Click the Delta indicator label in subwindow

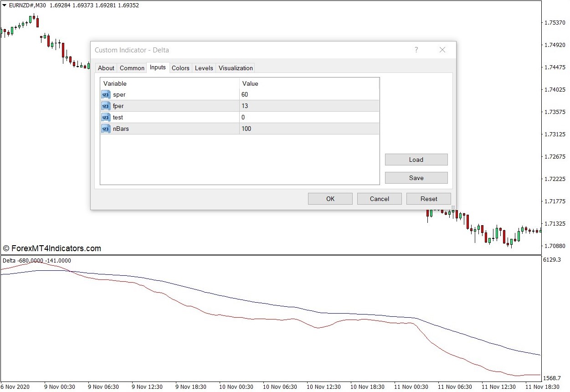[36, 261]
